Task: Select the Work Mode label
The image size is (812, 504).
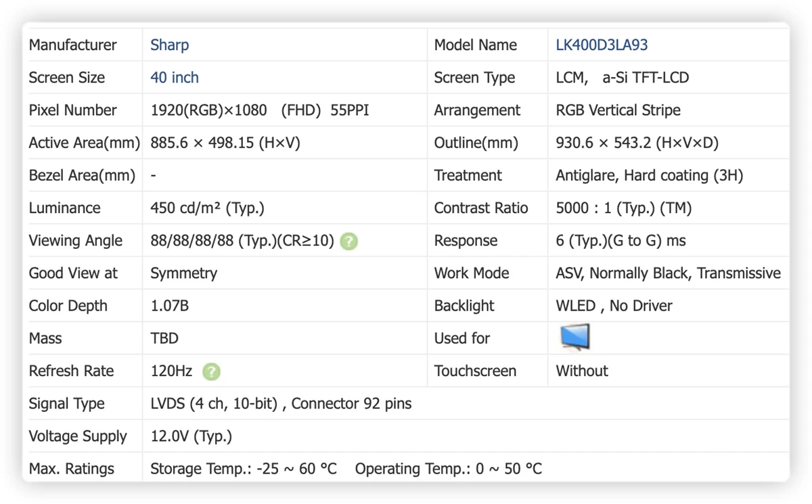Action: click(x=472, y=273)
